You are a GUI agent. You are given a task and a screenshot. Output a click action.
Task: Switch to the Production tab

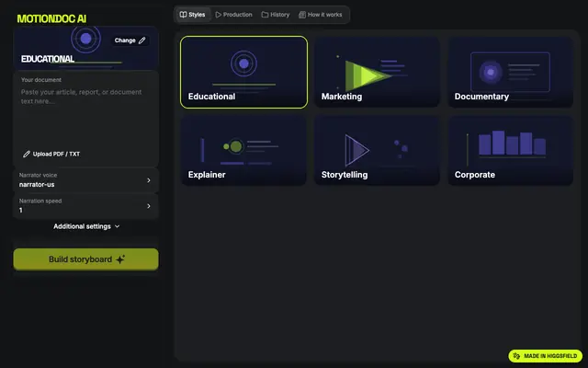point(233,15)
